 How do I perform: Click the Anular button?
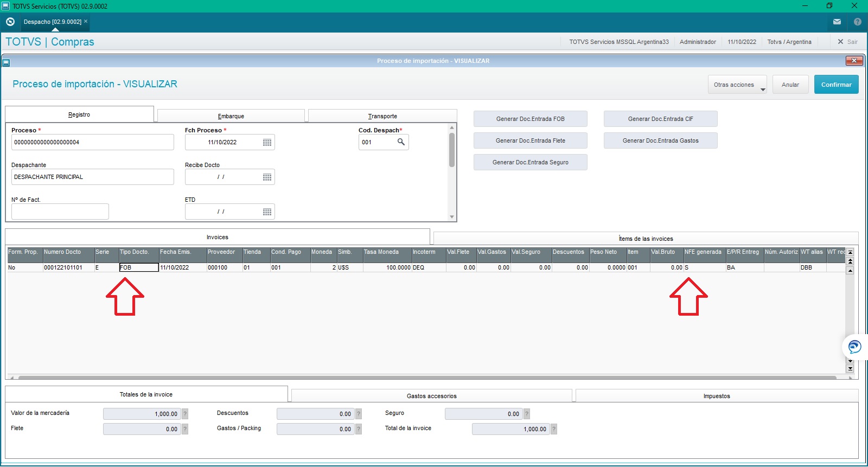[x=790, y=85]
